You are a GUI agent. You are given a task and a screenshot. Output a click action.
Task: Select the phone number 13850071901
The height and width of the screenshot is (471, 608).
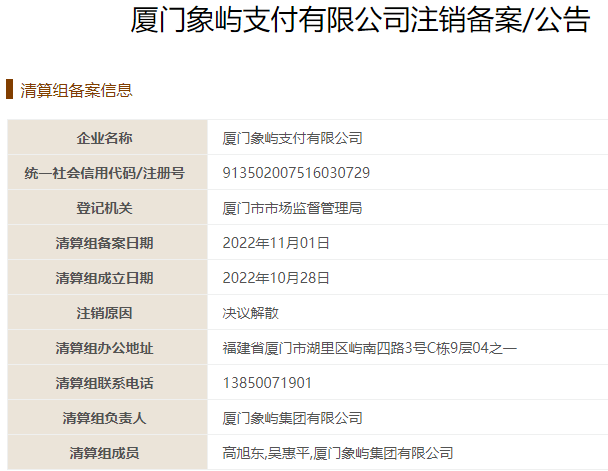point(267,383)
